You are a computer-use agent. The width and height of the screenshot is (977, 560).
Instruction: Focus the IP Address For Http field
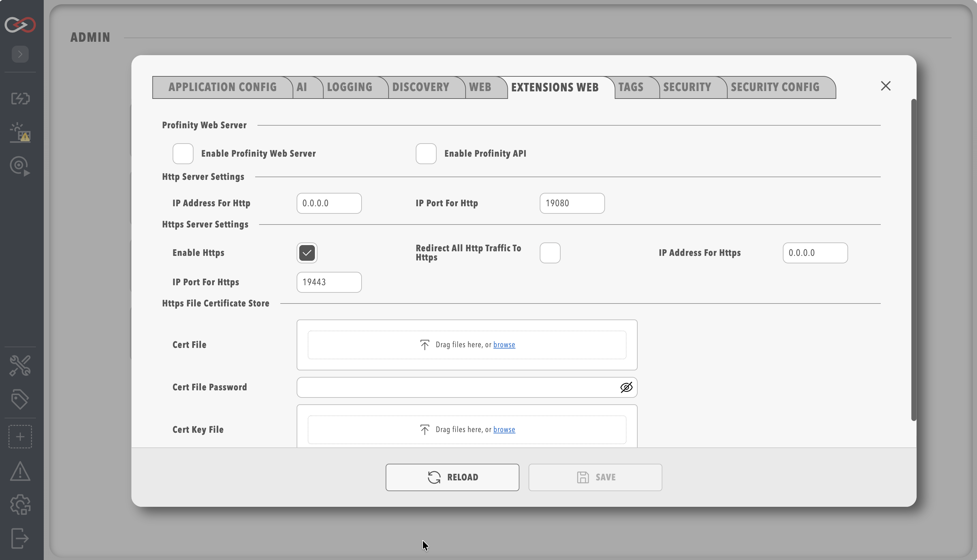(329, 203)
